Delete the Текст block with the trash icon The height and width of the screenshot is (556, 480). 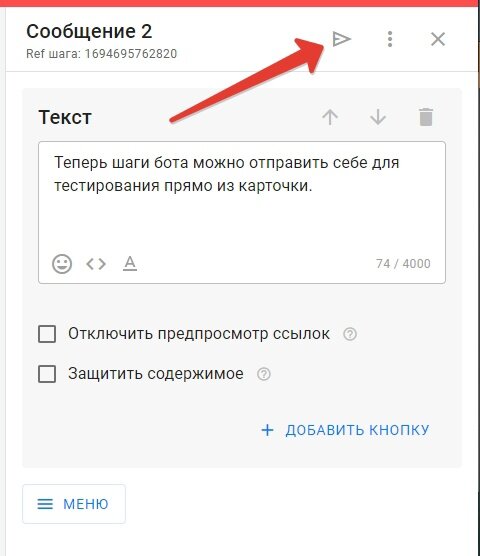pyautogui.click(x=426, y=117)
